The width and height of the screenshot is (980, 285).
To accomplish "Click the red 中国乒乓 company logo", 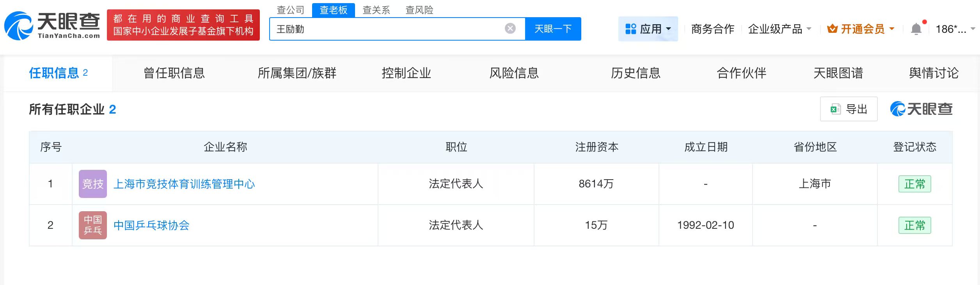I will click(93, 225).
